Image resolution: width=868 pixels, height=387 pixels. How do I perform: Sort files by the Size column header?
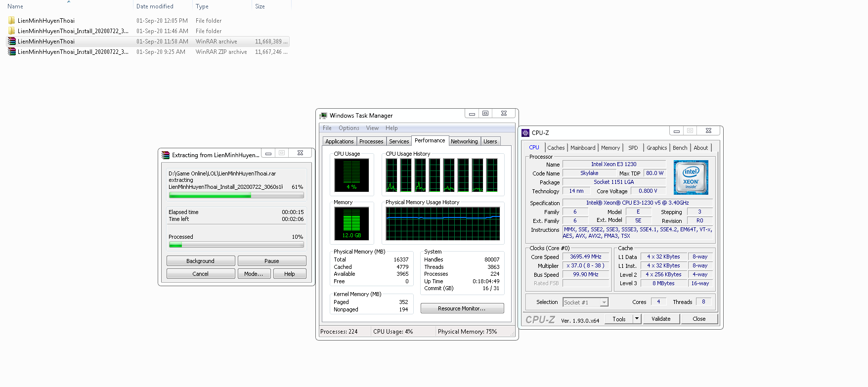pos(271,6)
